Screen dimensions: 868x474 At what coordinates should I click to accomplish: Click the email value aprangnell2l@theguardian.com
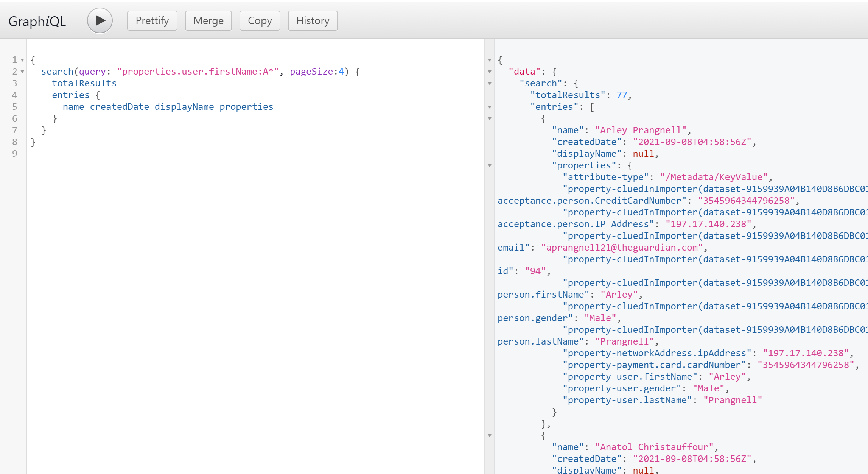(x=622, y=248)
